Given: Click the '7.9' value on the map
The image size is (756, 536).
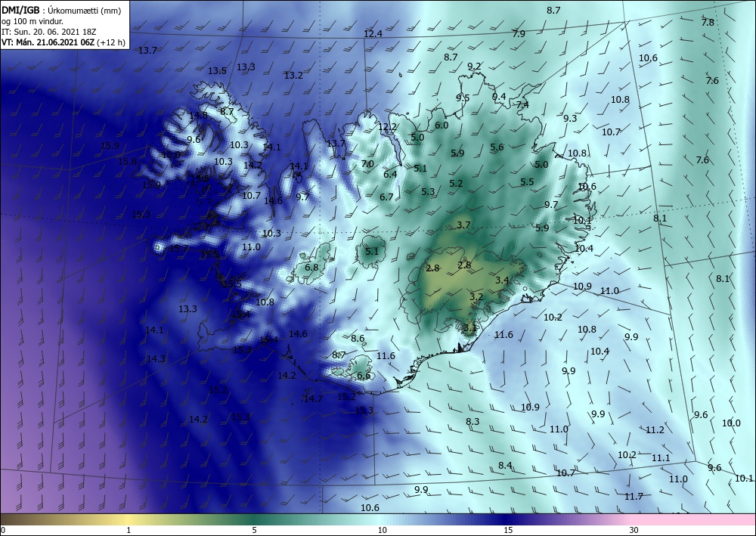Looking at the screenshot, I should pos(519,34).
